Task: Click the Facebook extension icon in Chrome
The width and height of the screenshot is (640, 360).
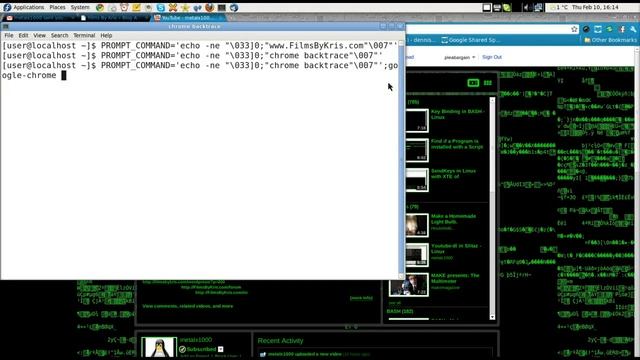Action: point(622,29)
